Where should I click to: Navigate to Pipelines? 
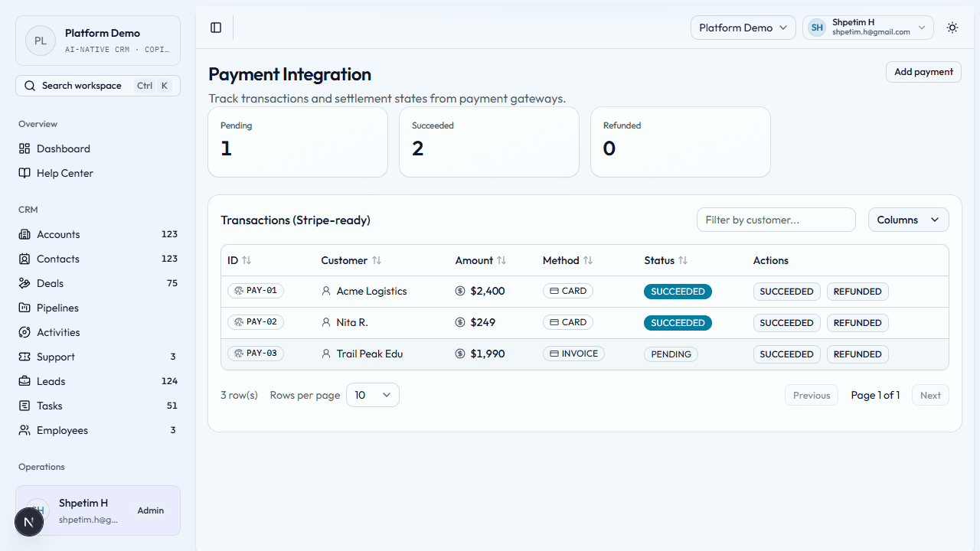tap(57, 307)
